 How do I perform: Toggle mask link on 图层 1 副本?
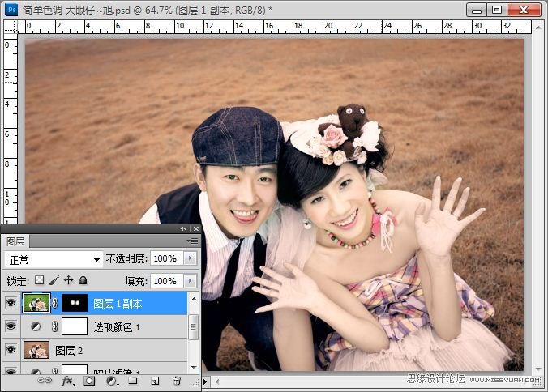pyautogui.click(x=55, y=303)
